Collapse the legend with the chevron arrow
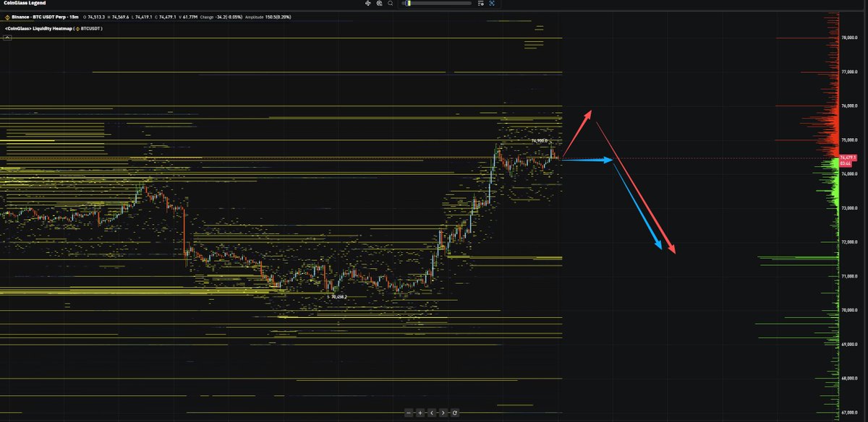This screenshot has height=422, width=868. [x=7, y=37]
